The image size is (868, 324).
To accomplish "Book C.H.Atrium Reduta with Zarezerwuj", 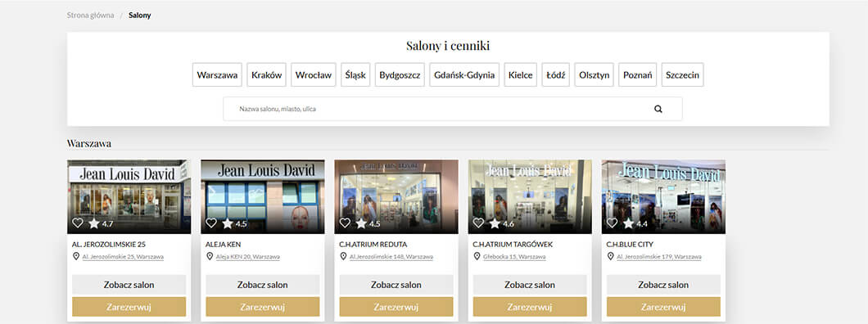I will (396, 306).
